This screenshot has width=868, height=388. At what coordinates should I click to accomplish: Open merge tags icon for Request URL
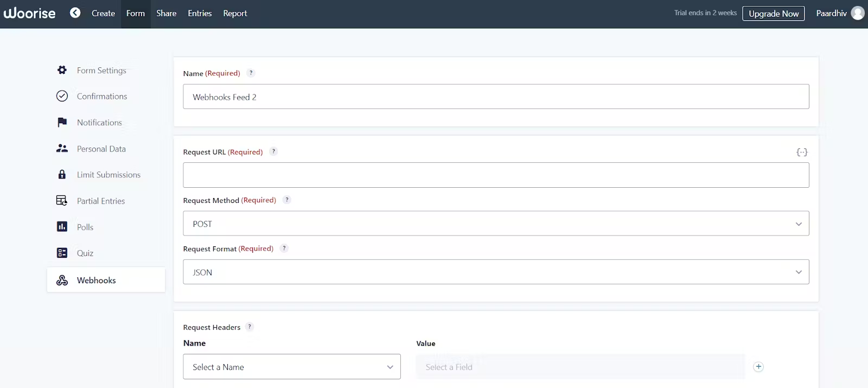(802, 152)
